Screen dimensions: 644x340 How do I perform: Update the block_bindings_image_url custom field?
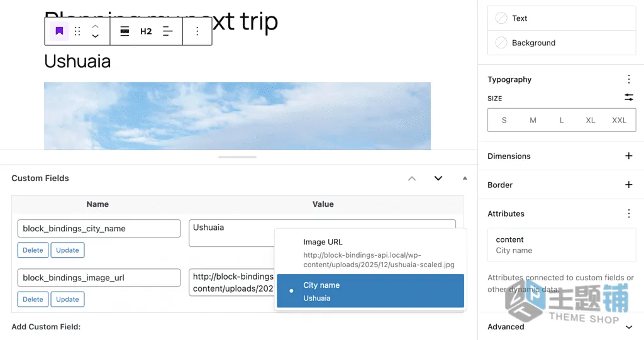tap(67, 299)
